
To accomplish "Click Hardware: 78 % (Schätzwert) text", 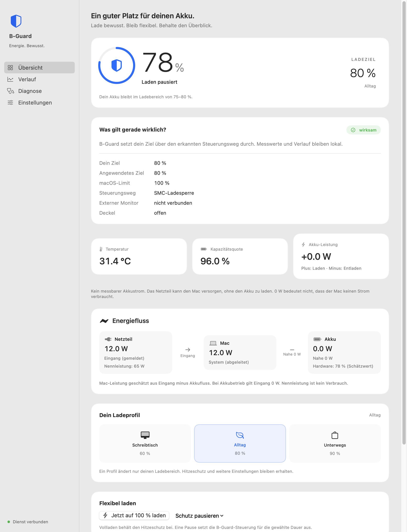I will [343, 366].
